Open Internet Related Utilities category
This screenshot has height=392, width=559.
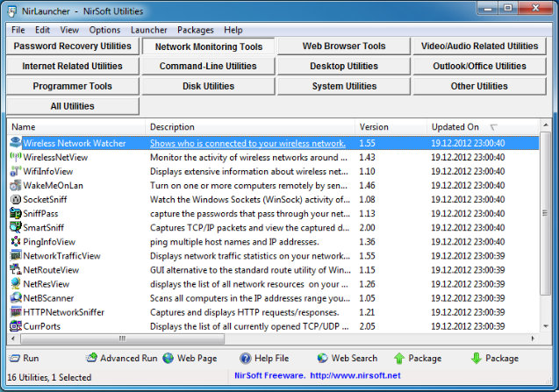point(73,66)
